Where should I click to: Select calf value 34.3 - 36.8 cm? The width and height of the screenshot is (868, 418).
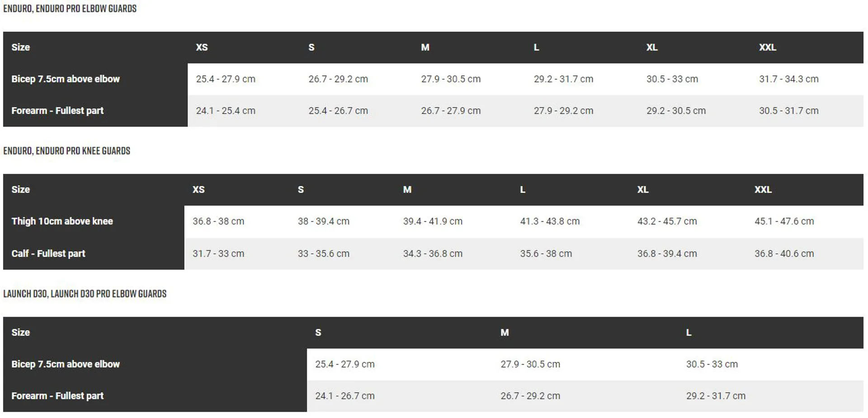433,254
